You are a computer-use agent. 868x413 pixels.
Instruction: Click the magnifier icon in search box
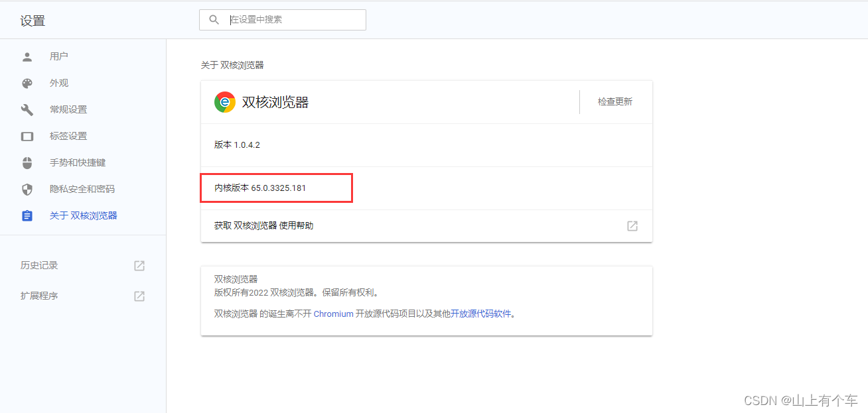pos(213,19)
